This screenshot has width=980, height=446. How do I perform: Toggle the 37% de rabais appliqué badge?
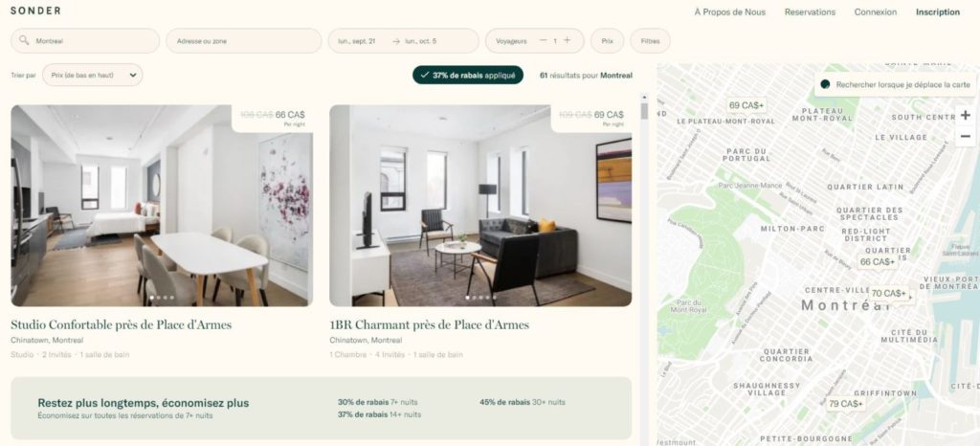(x=467, y=75)
